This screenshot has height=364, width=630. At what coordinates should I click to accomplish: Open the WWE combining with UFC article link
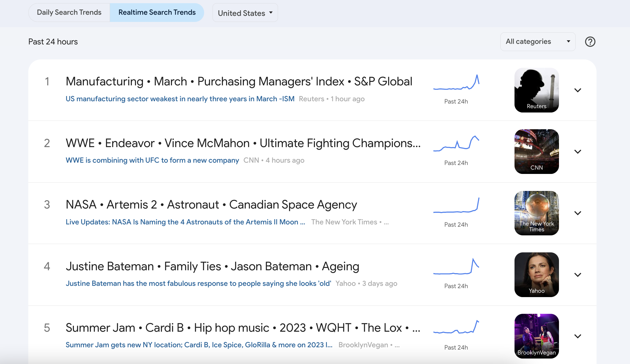[152, 160]
